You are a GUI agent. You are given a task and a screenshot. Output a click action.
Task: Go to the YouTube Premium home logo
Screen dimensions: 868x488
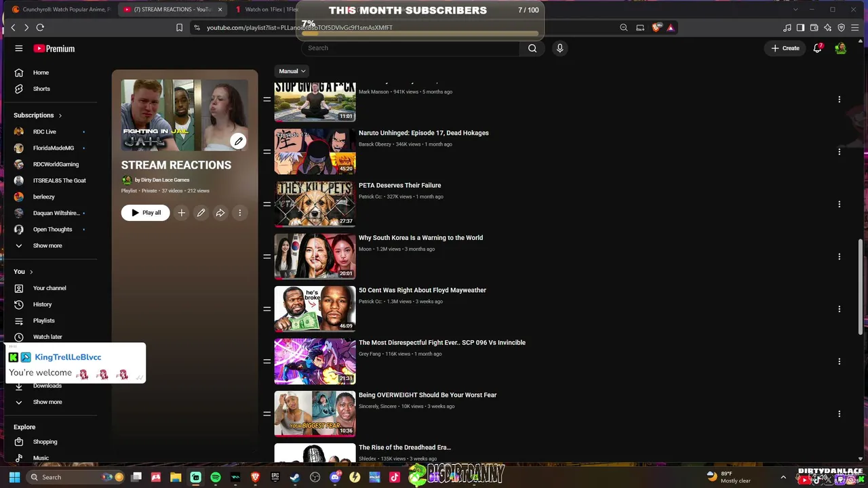pyautogui.click(x=54, y=48)
